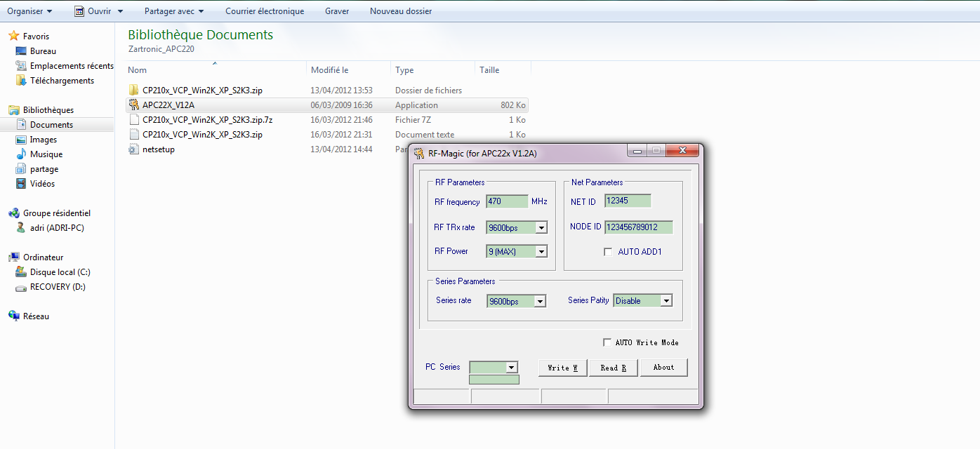Click Nouveau dossier in toolbar
This screenshot has height=449, width=980.
coord(401,11)
